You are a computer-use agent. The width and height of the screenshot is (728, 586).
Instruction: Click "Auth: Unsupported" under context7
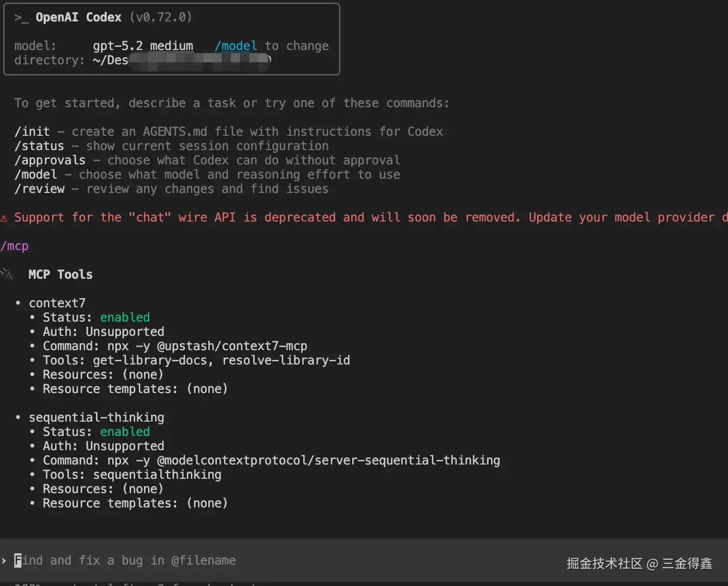pos(104,332)
